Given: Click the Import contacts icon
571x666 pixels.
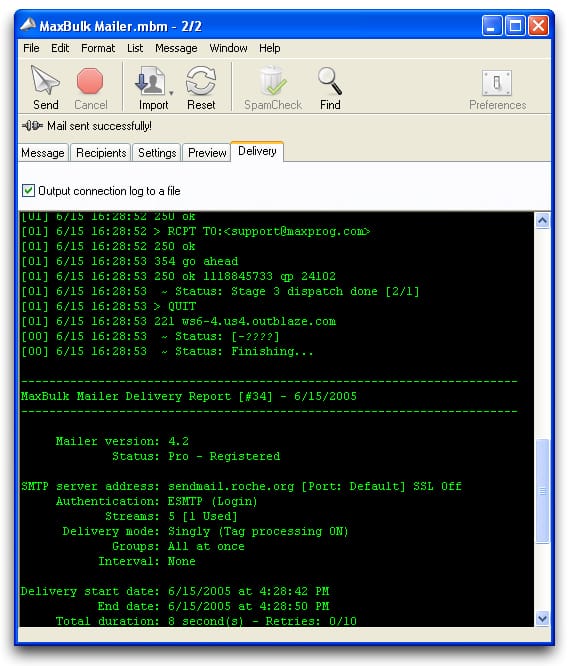Looking at the screenshot, I should pyautogui.click(x=149, y=81).
